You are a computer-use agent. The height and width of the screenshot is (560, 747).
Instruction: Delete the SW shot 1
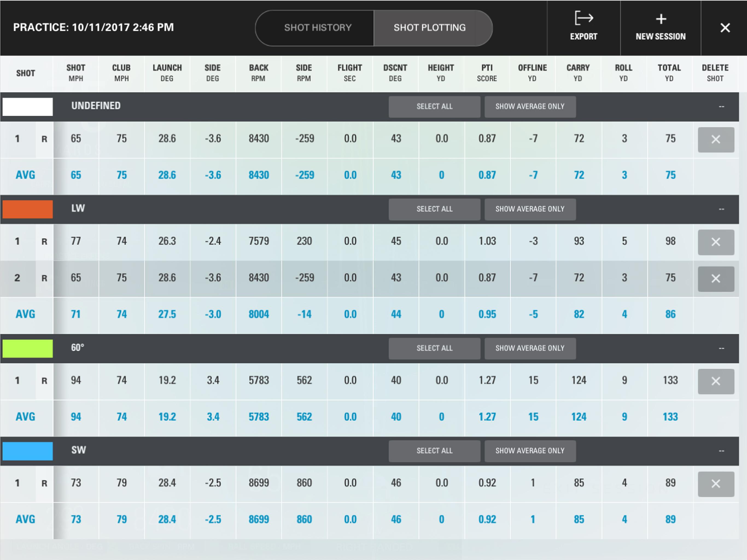coord(716,484)
